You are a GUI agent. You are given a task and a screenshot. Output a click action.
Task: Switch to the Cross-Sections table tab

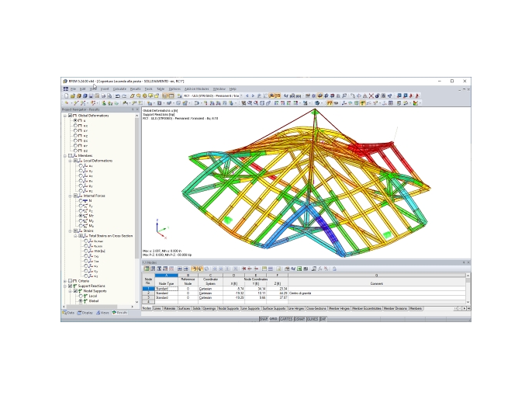pyautogui.click(x=316, y=309)
